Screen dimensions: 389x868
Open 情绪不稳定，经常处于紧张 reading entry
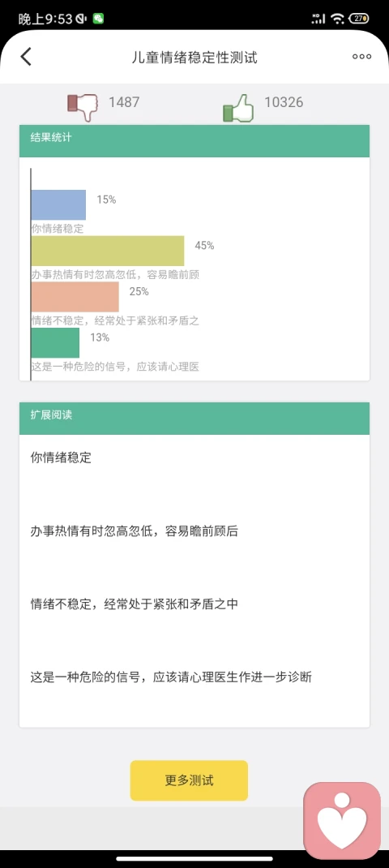[135, 604]
